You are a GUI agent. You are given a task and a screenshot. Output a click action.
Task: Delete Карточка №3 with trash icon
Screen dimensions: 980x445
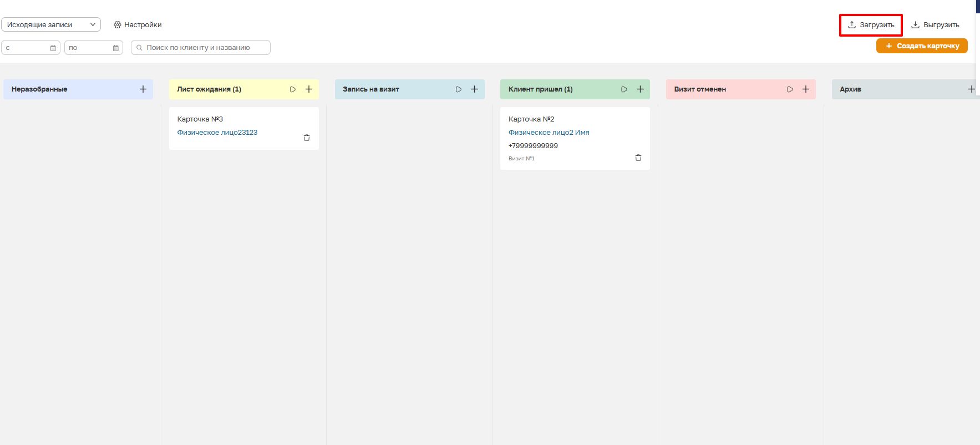pyautogui.click(x=307, y=138)
